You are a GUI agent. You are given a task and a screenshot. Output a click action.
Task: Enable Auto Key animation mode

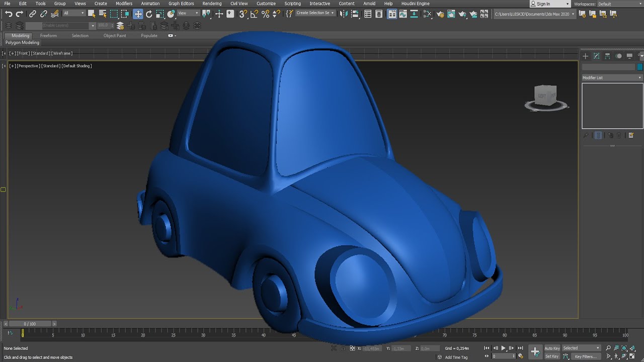552,348
